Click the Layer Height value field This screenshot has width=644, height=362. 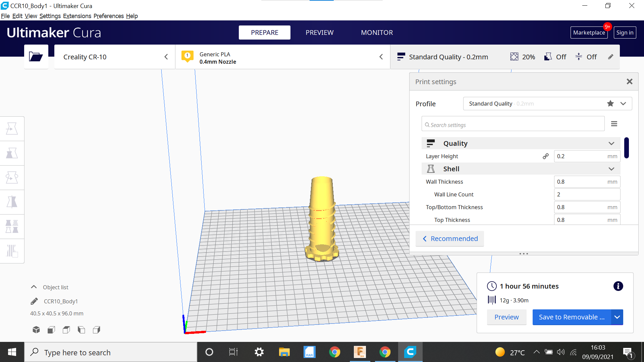[587, 156]
